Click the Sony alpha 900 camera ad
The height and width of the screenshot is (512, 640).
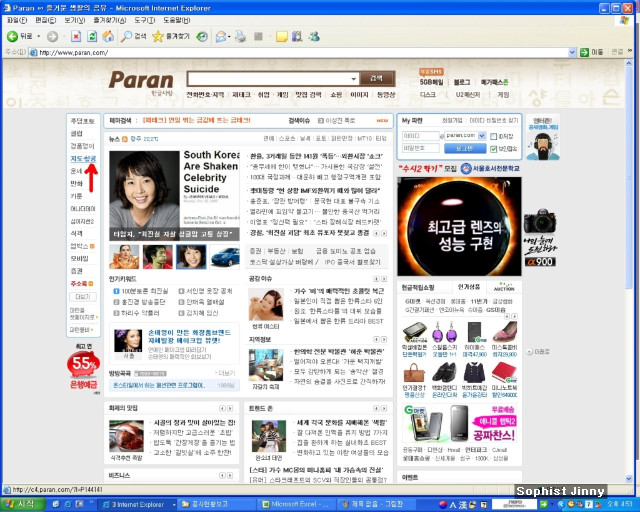tap(540, 237)
